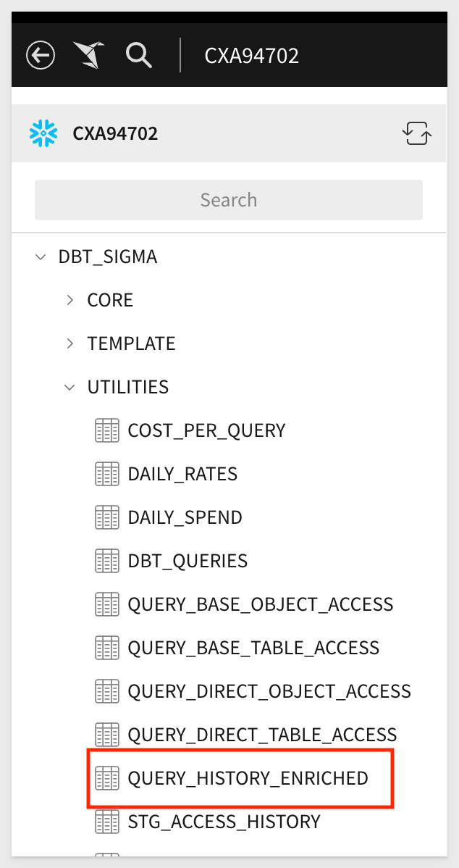This screenshot has height=868, width=459.
Task: Collapse the DBT_SIGMA database node
Action: tap(41, 256)
